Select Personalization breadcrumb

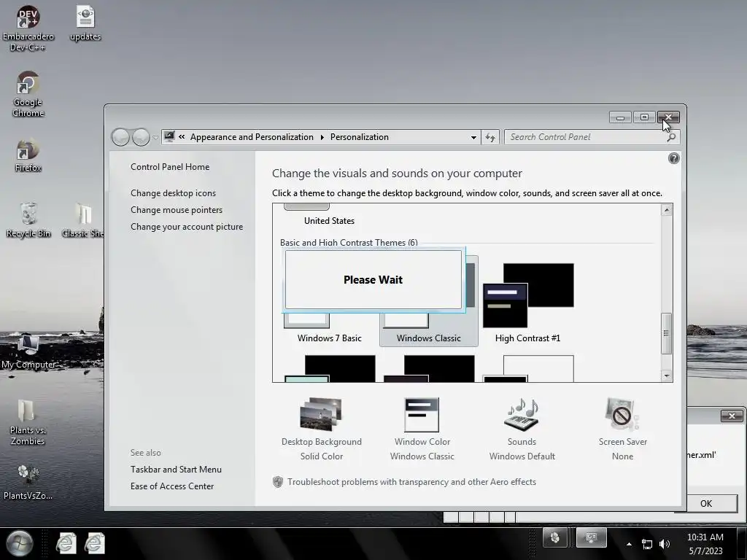[359, 137]
